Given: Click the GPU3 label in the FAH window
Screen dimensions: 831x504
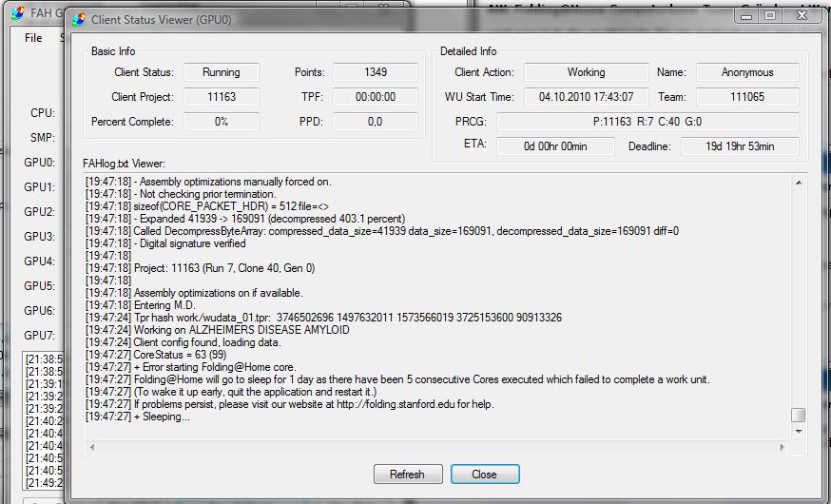Looking at the screenshot, I should [x=39, y=237].
